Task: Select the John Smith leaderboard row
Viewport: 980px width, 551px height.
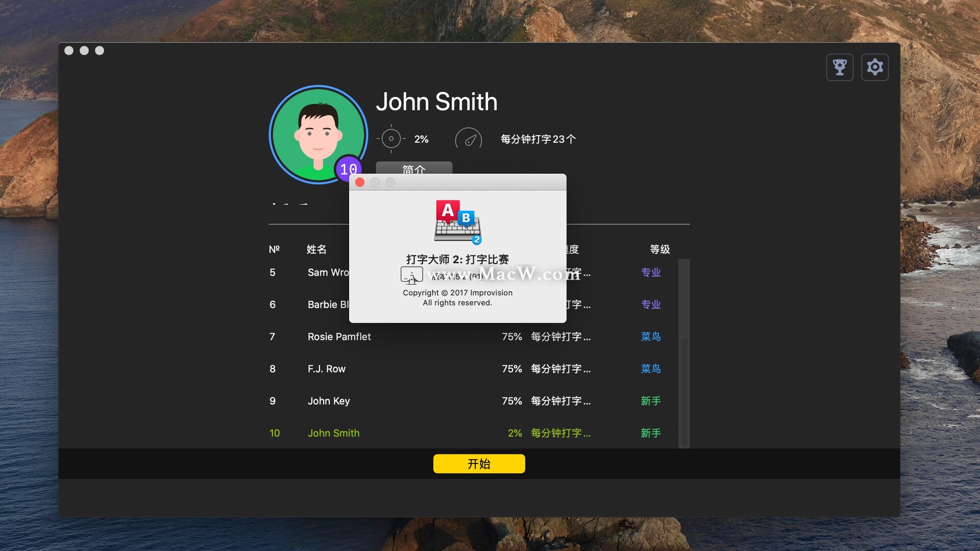Action: point(473,433)
